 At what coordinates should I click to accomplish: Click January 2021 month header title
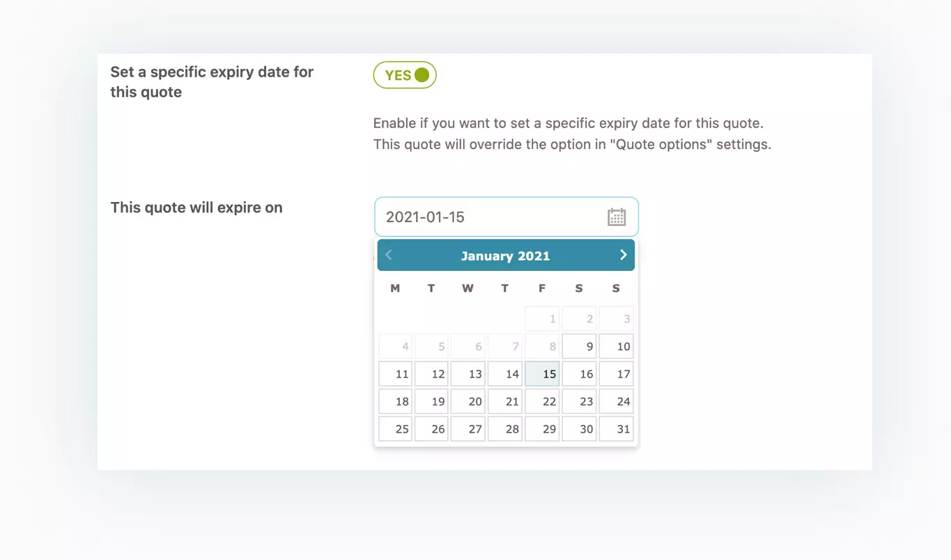coord(505,256)
